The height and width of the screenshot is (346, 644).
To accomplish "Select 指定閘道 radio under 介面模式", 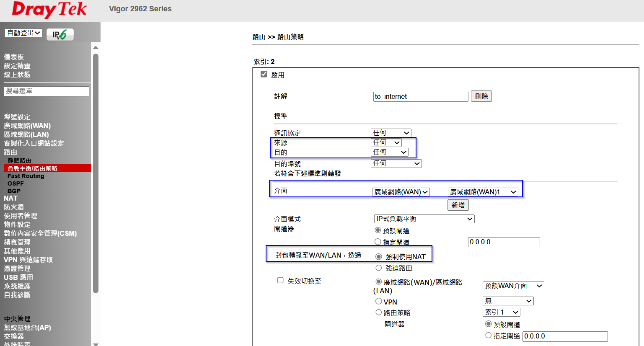I will click(x=378, y=242).
